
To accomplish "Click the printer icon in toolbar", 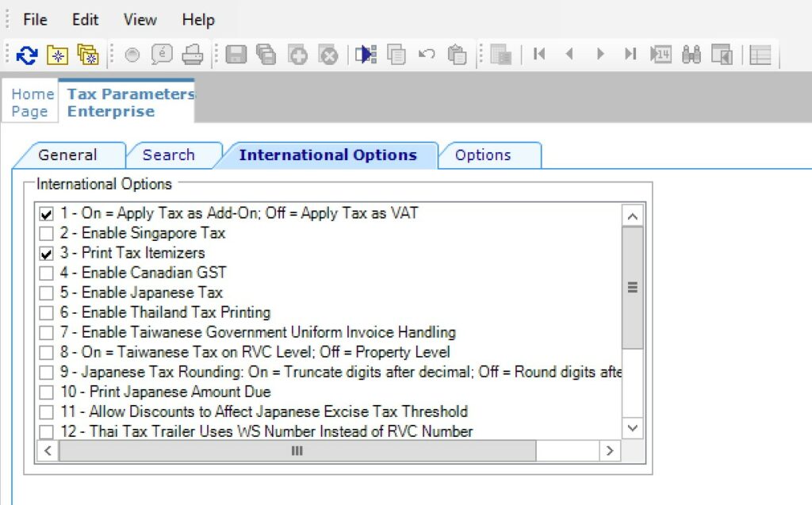I will [192, 55].
